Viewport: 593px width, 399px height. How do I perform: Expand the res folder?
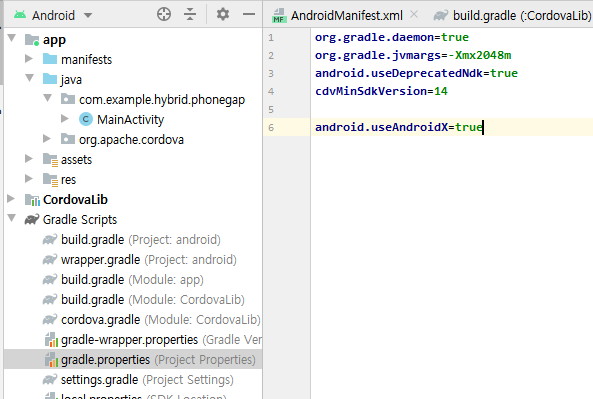pyautogui.click(x=29, y=178)
